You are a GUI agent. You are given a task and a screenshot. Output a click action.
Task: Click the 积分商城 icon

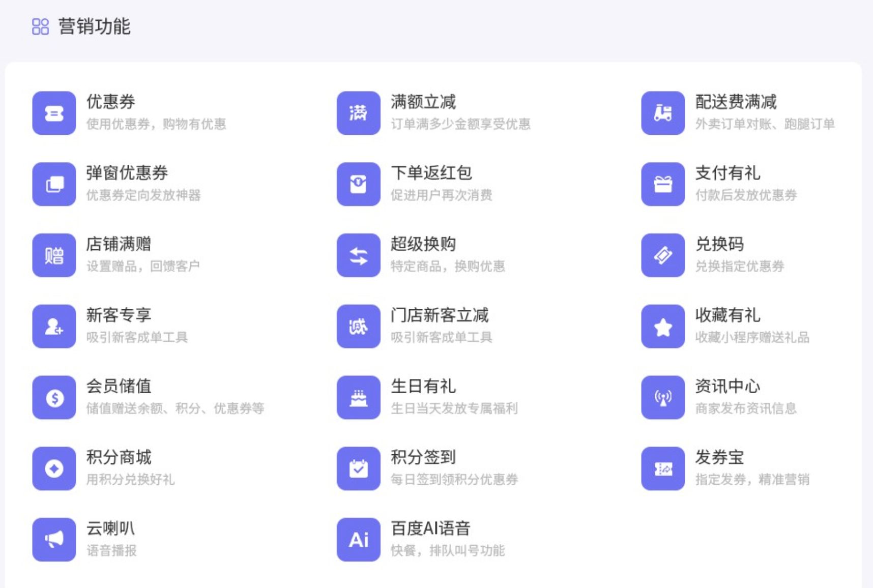point(54,468)
